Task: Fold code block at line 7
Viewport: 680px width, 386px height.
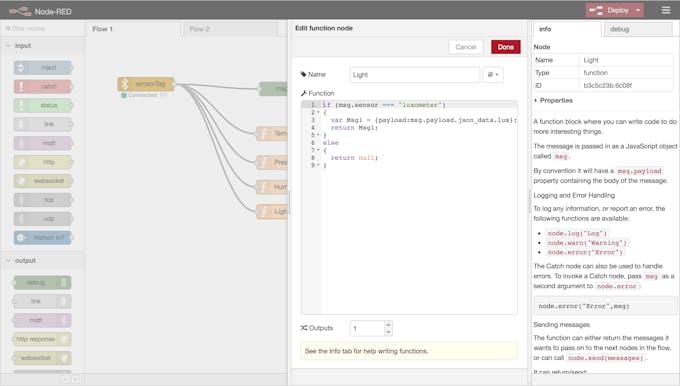Action: pyautogui.click(x=318, y=150)
